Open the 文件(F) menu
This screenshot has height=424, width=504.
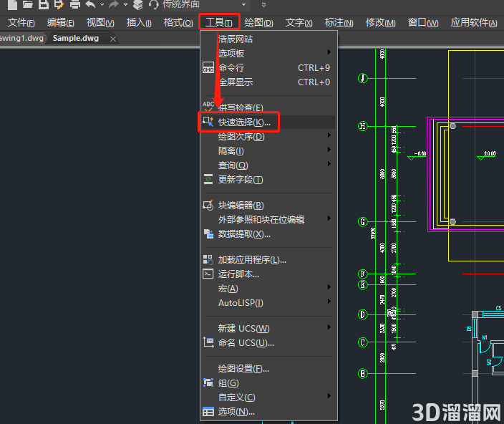pos(21,23)
